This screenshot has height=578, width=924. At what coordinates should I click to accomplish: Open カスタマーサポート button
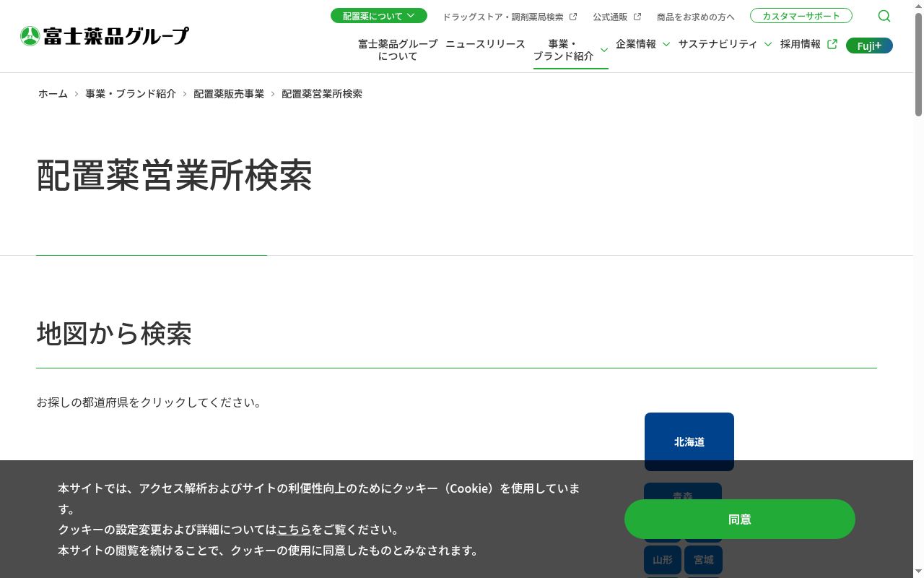pos(801,16)
